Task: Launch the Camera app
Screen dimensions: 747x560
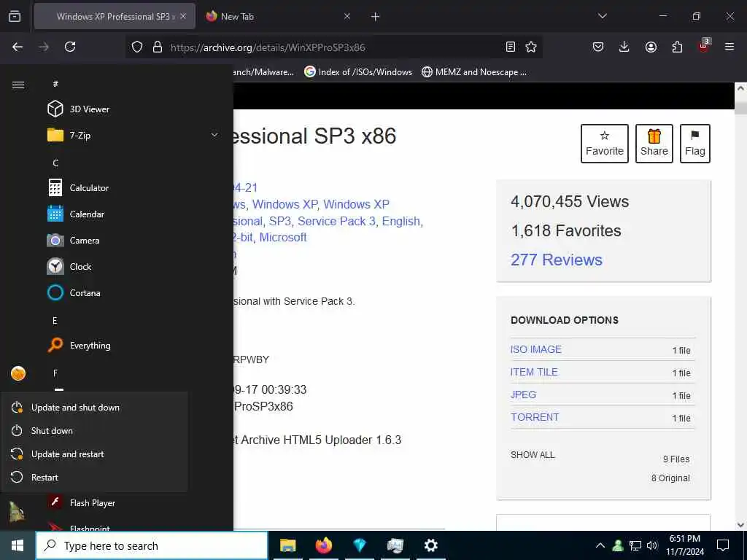Action: pos(74,241)
